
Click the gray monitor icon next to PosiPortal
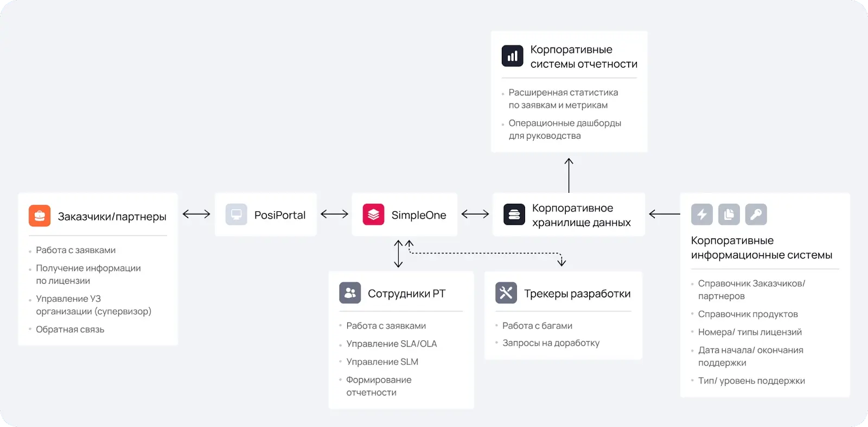tap(237, 215)
